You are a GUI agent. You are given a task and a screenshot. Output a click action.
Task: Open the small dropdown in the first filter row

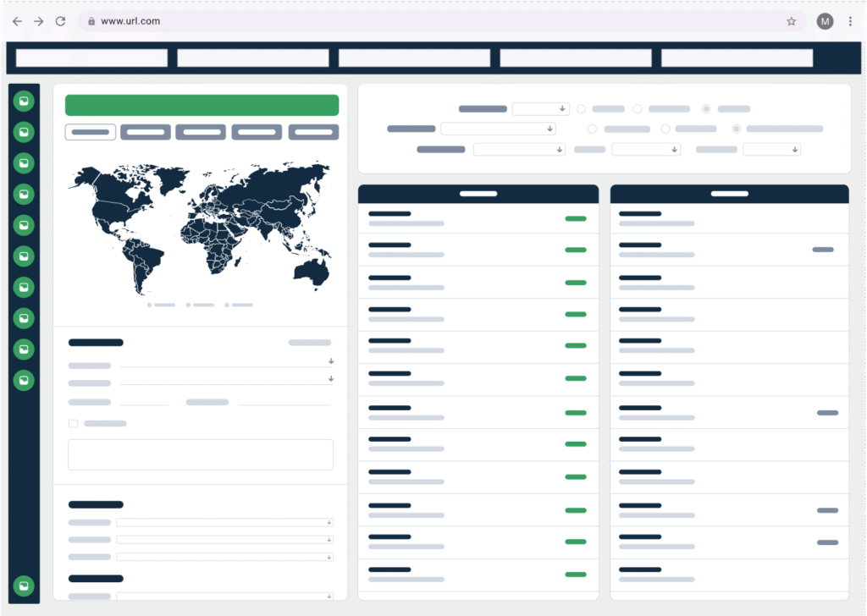coord(540,108)
